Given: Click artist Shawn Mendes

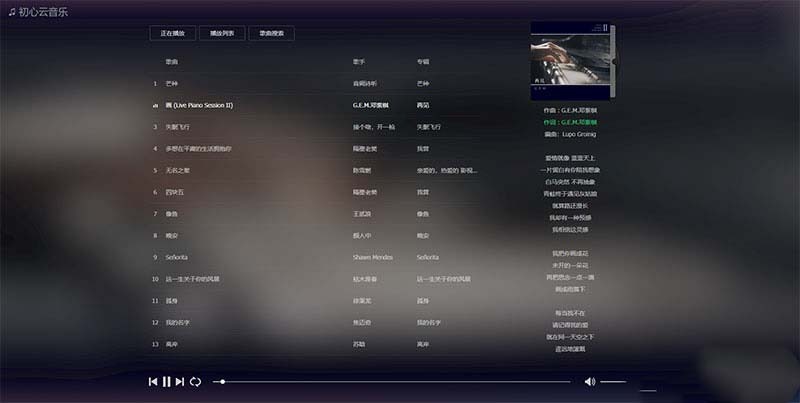Looking at the screenshot, I should tap(373, 258).
